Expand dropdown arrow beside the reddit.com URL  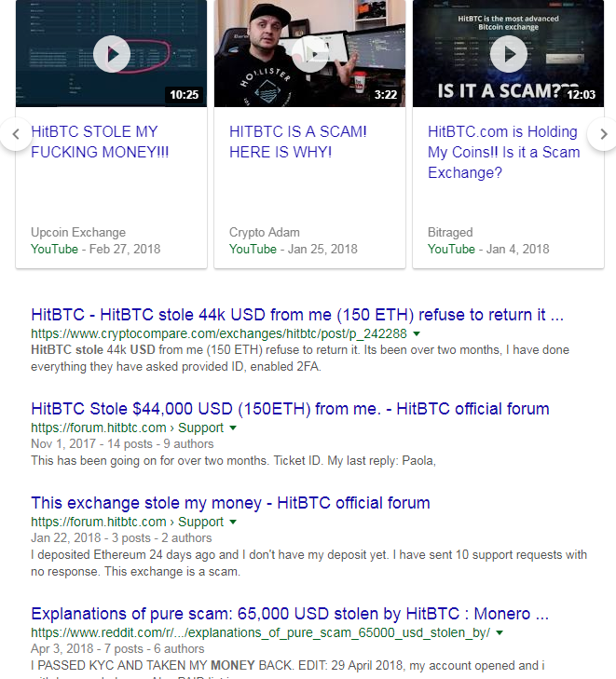point(500,632)
